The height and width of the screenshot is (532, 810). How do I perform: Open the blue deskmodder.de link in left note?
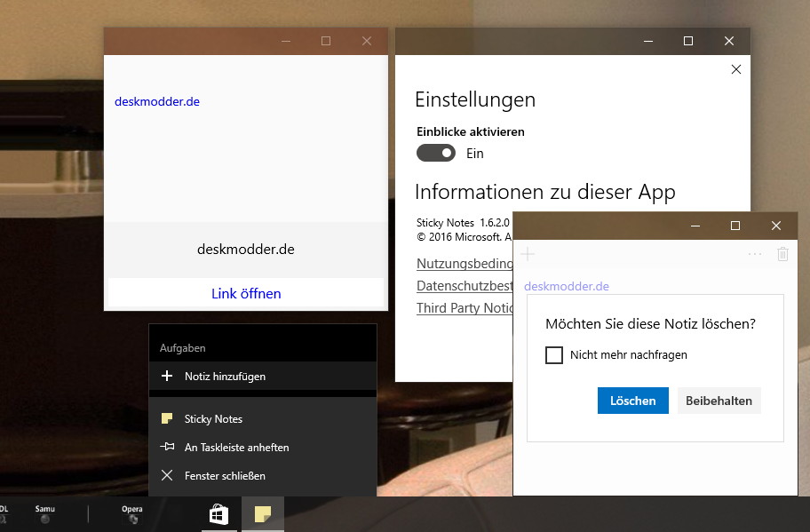point(157,102)
